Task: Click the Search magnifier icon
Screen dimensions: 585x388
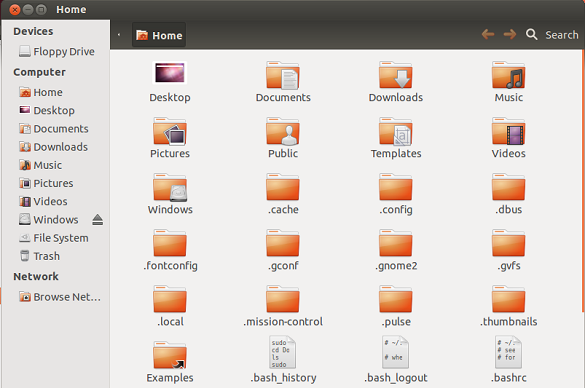Action: coord(532,35)
